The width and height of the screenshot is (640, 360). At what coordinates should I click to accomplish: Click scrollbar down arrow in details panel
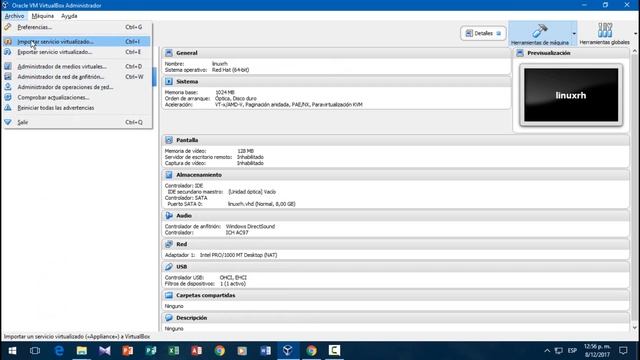635,327
